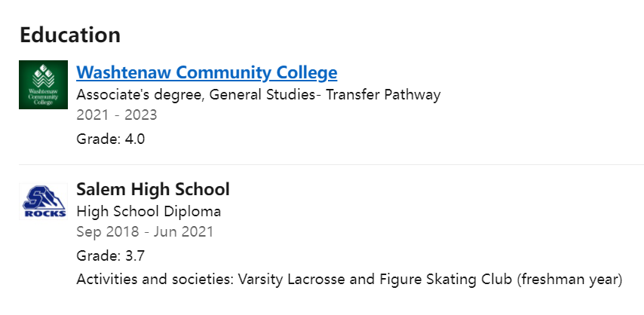Click the "Transfer Pathway" text
This screenshot has height=315, width=644.
click(x=382, y=95)
